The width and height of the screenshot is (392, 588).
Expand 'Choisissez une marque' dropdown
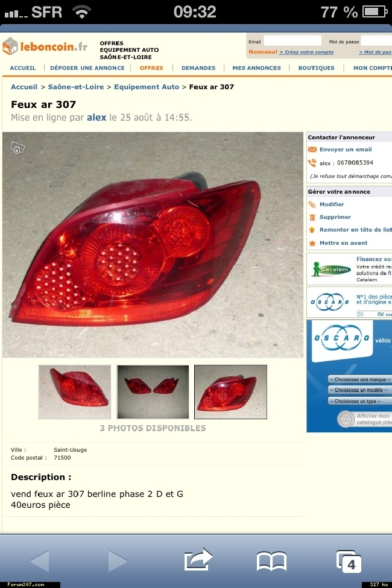360,379
